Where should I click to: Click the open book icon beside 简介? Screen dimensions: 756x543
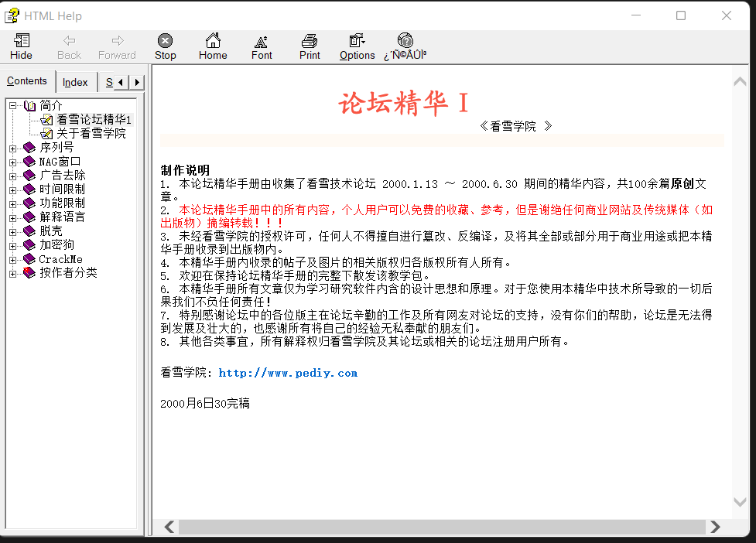pyautogui.click(x=30, y=105)
